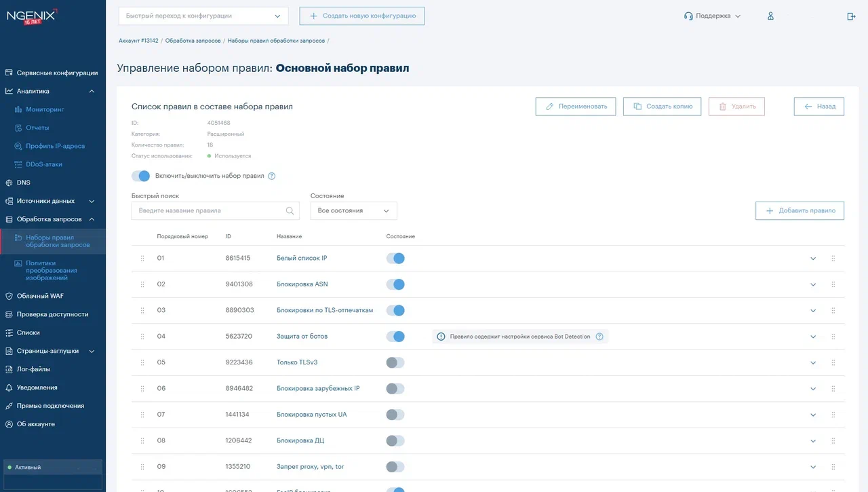Click the Добавить правило button
Screen dimensions: 868x492
[x=800, y=210]
